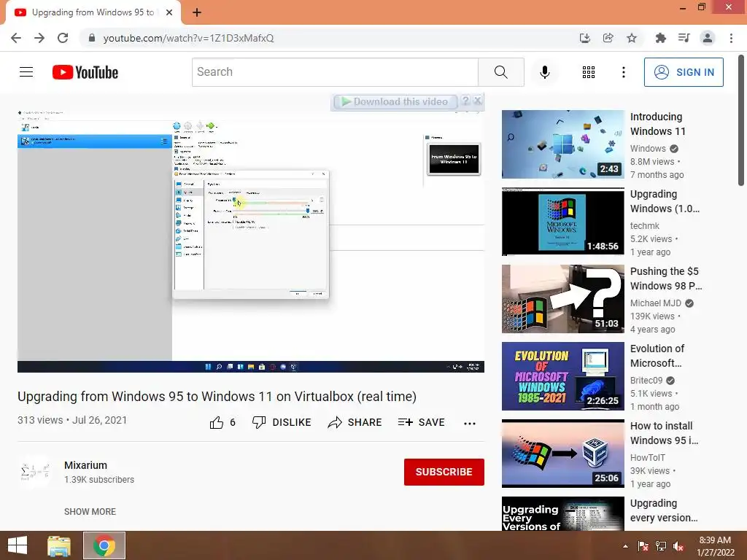Image resolution: width=747 pixels, height=560 pixels.
Task: Expand description with SHOW MORE
Action: tap(90, 511)
